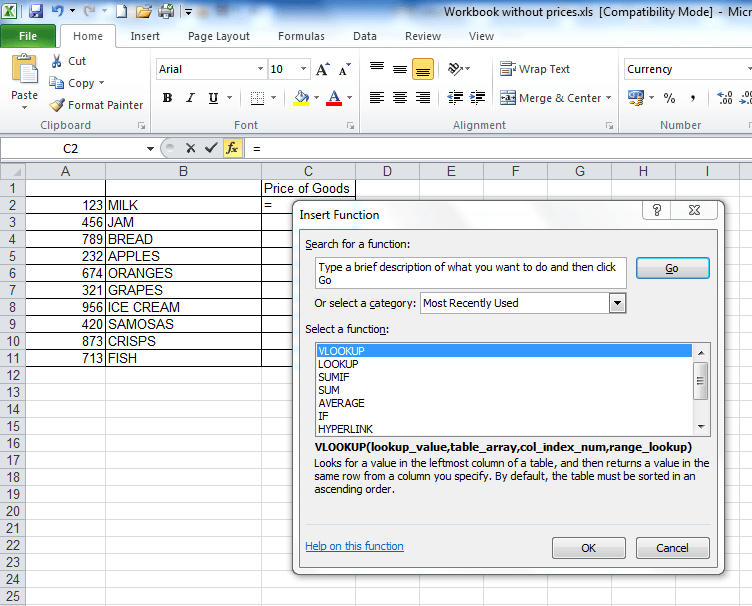Open the Page Layout tab
This screenshot has width=752, height=606.
tap(219, 36)
